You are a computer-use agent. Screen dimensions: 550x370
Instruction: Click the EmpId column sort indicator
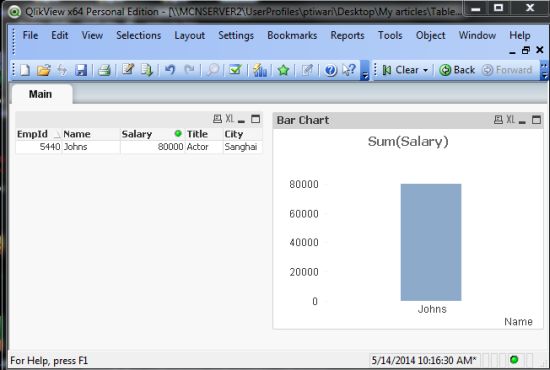pos(56,135)
